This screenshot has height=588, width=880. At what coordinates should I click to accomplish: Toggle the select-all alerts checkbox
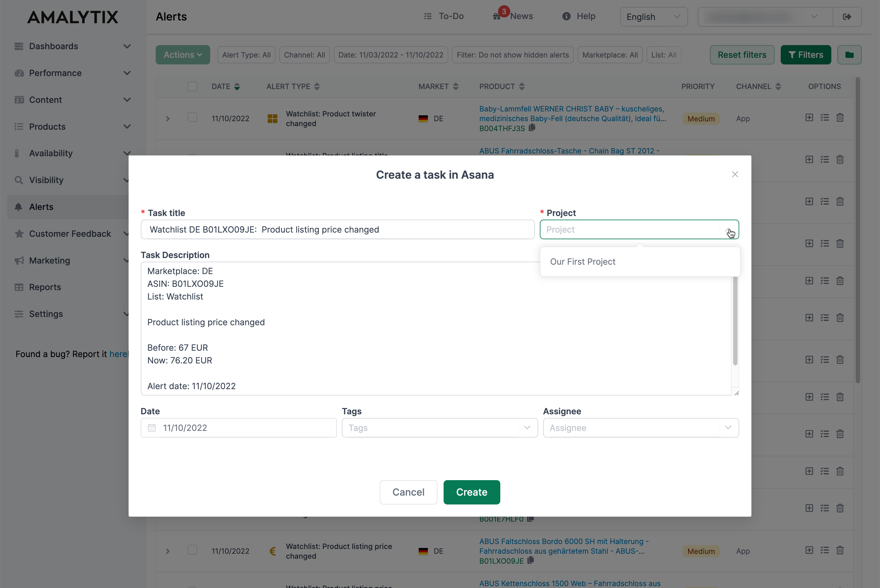point(192,86)
